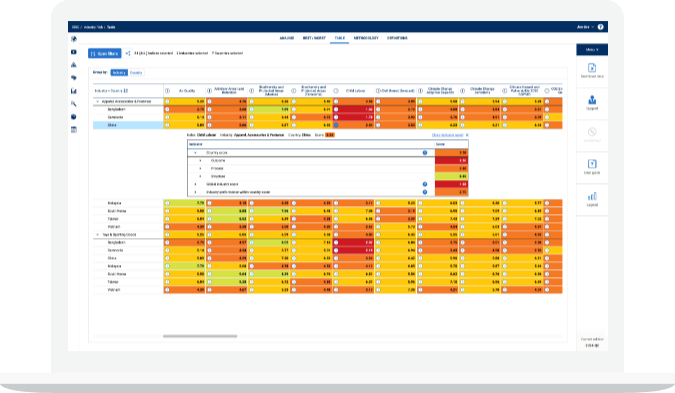Click the red Global industry score cell

[452, 184]
